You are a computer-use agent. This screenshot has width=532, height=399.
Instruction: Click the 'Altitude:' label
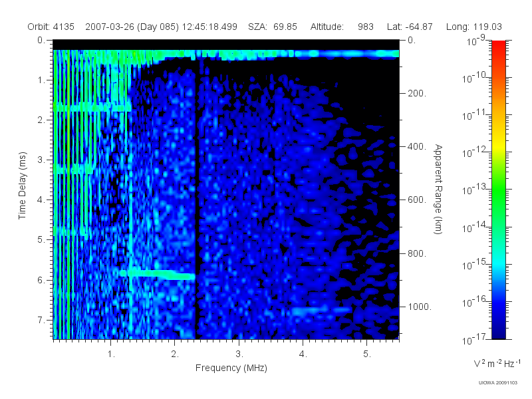[327, 27]
